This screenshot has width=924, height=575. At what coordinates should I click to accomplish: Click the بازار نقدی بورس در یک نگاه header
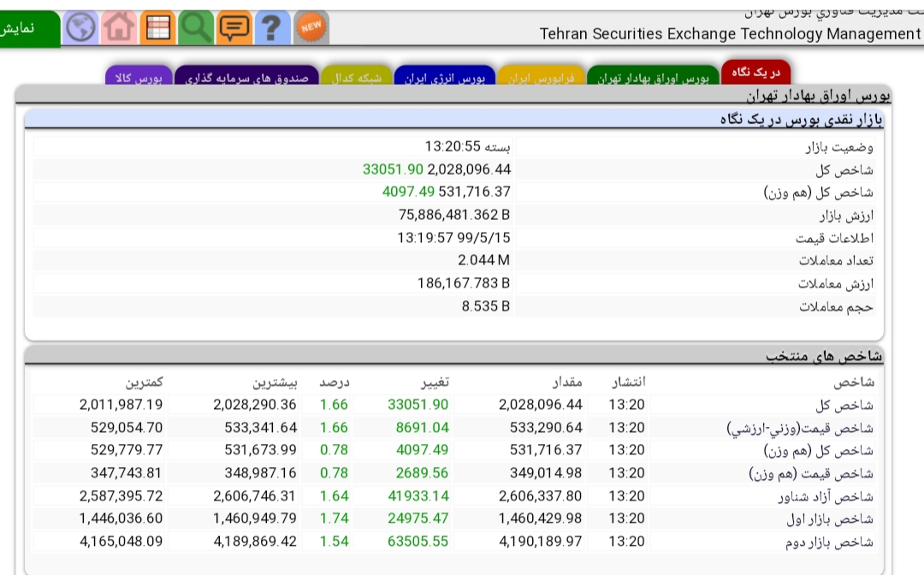[x=801, y=119]
